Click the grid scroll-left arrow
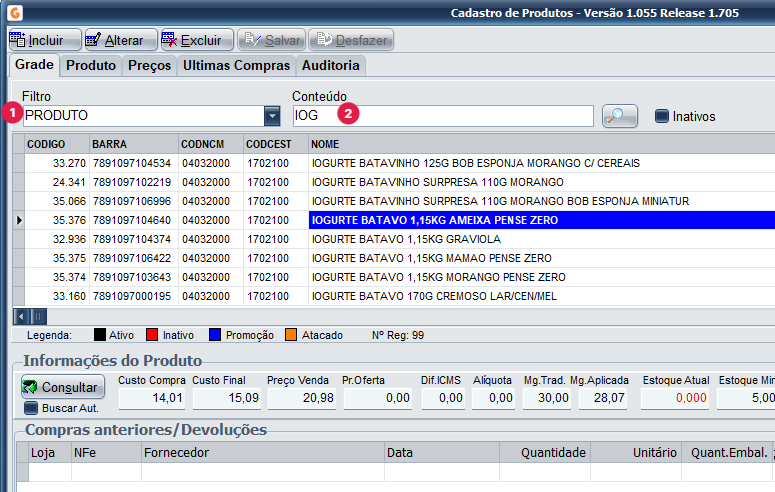This screenshot has height=492, width=775. click(21, 316)
